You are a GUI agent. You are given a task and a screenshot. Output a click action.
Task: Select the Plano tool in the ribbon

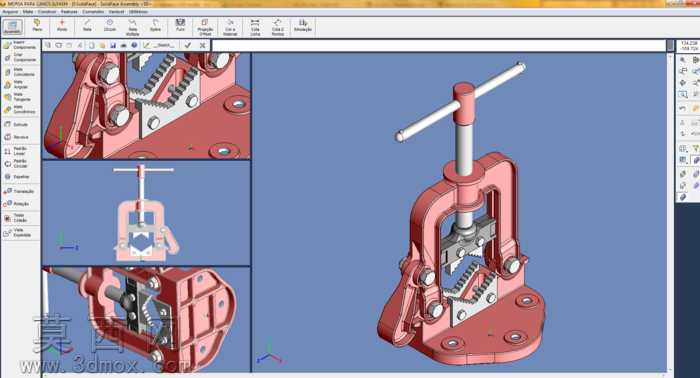[37, 25]
